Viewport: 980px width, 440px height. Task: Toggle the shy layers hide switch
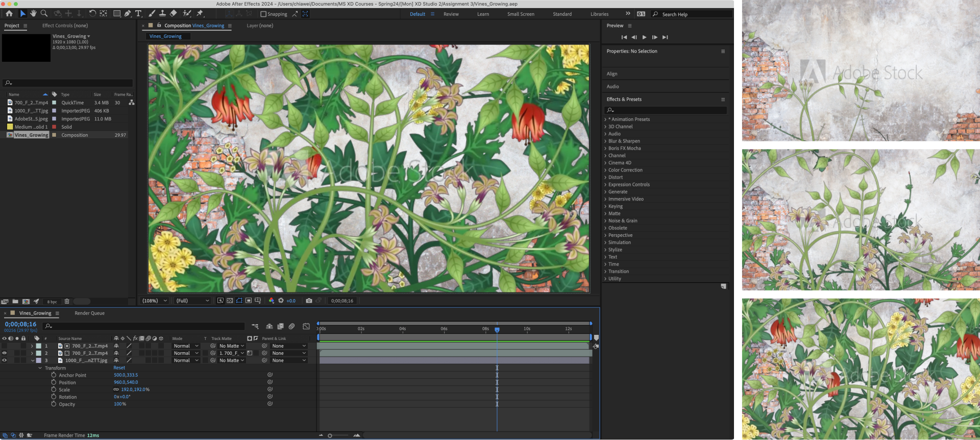click(269, 326)
